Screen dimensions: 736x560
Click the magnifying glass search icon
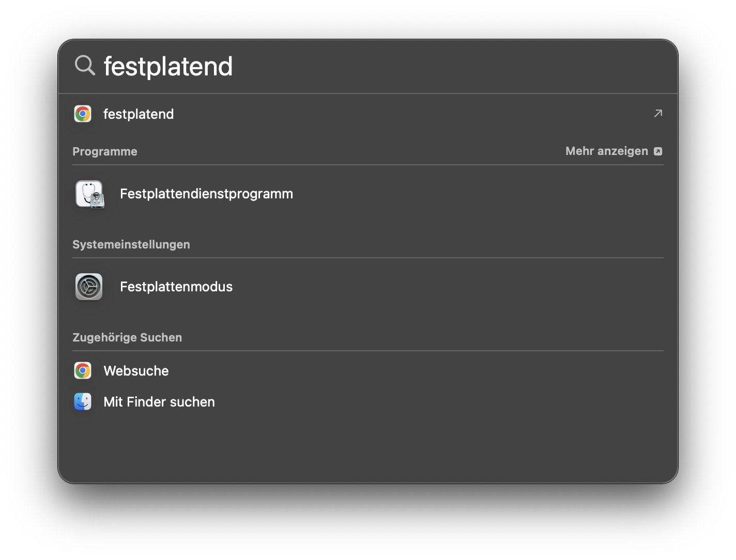tap(85, 66)
